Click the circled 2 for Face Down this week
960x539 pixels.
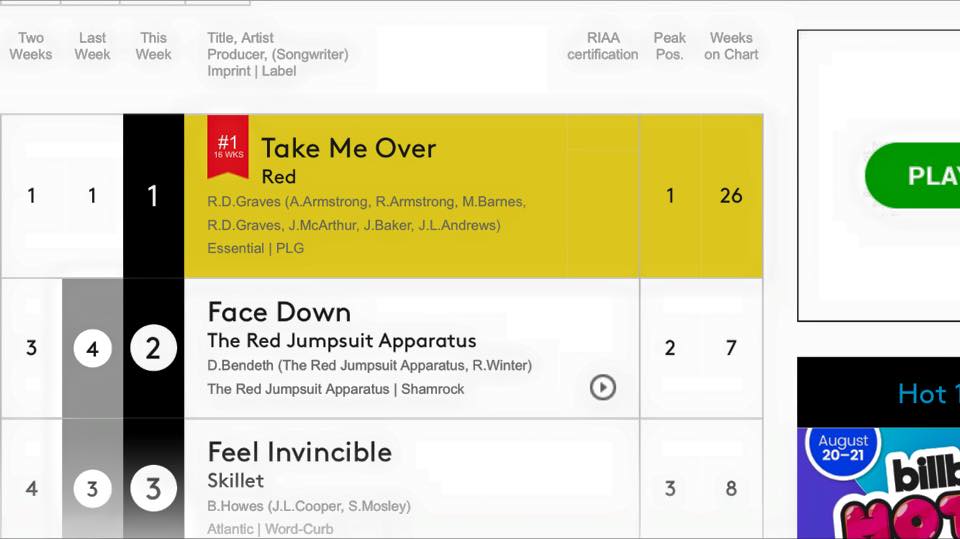point(153,348)
